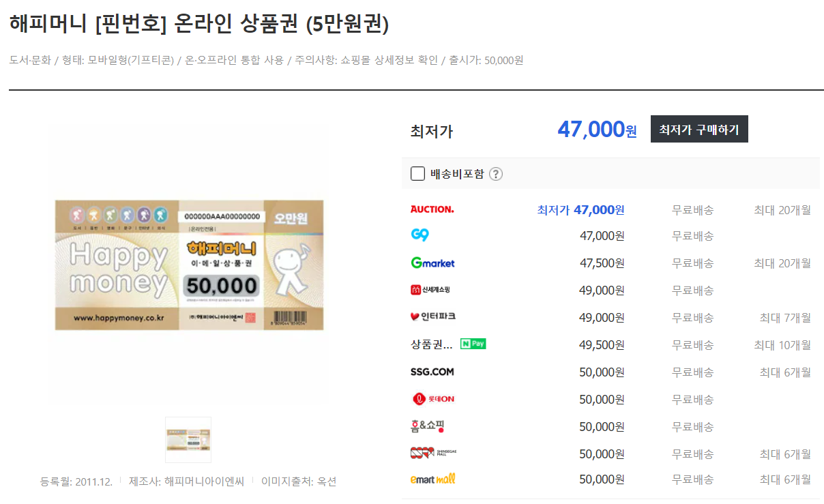
Task: Enable the 배송비포함 checkbox
Action: (x=417, y=173)
